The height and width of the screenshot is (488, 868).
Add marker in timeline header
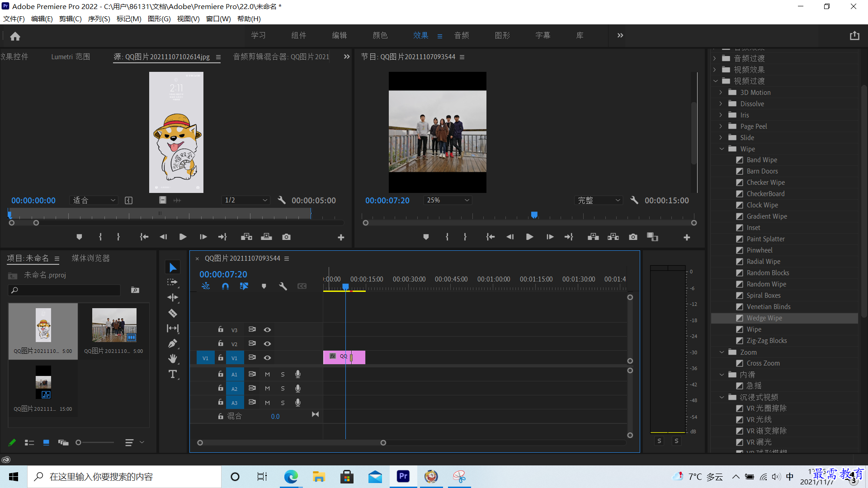(x=264, y=286)
